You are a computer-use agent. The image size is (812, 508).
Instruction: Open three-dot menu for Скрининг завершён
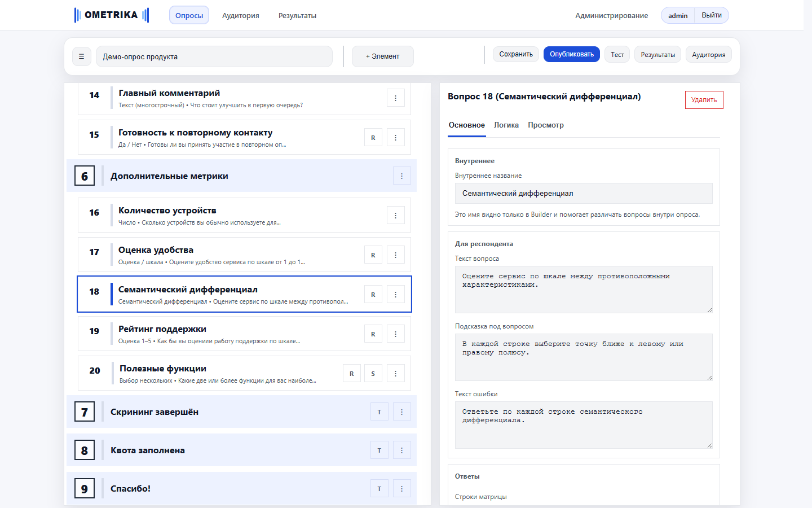tap(402, 412)
